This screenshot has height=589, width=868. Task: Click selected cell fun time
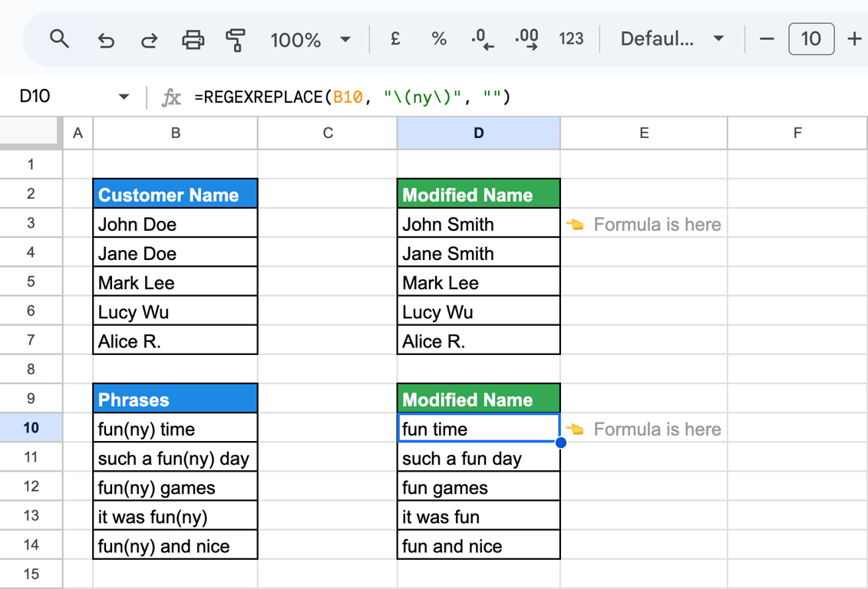479,427
